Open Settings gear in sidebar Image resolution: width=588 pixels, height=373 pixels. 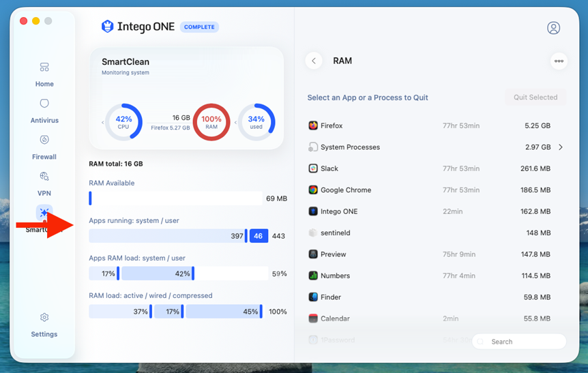click(x=44, y=325)
